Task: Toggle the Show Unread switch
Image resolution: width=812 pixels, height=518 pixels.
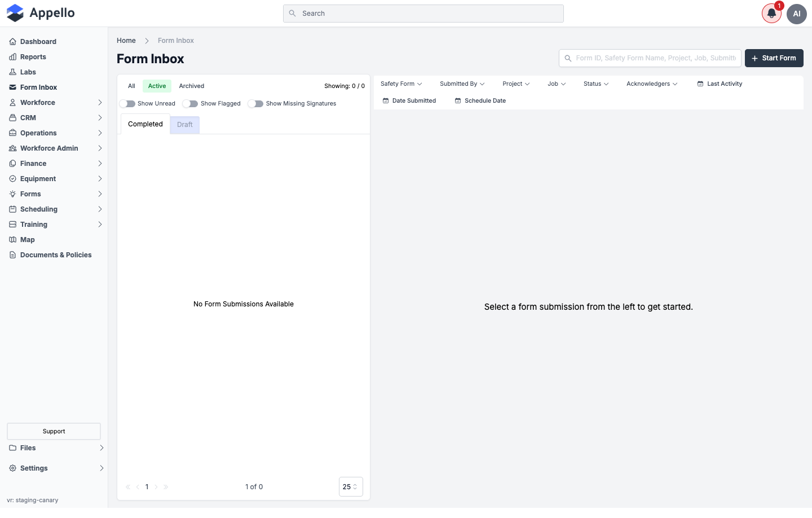Action: coord(127,104)
